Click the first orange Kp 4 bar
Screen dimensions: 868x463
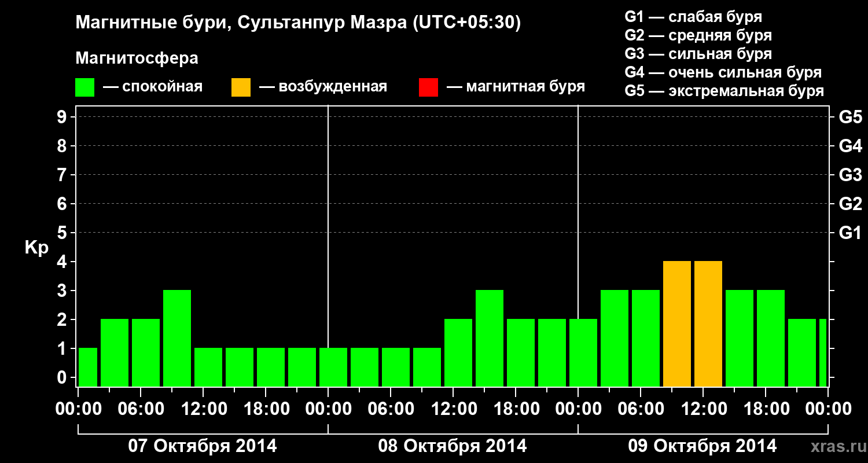[x=677, y=324]
